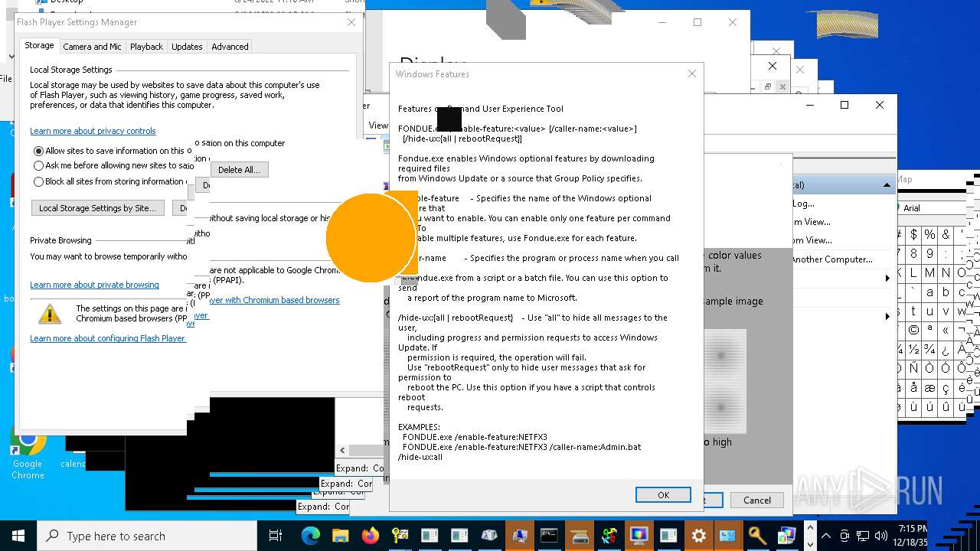Switch to the Camera and Mic tab
This screenshot has width=980, height=551.
[x=92, y=47]
